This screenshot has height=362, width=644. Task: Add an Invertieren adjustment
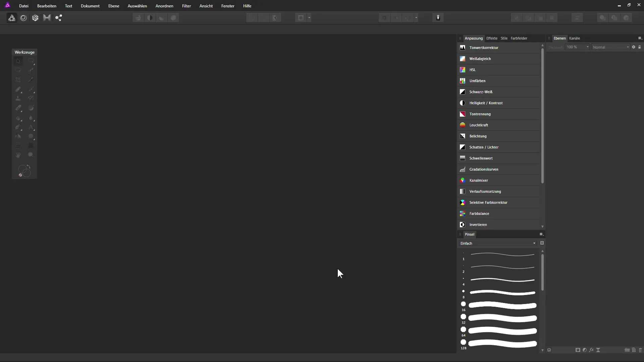[498, 225]
